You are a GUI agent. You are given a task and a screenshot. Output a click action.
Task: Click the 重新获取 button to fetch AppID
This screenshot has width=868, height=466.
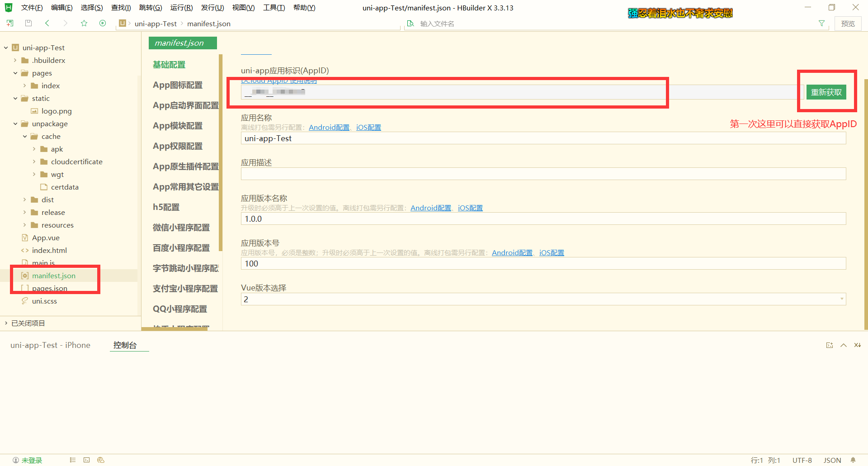[827, 92]
